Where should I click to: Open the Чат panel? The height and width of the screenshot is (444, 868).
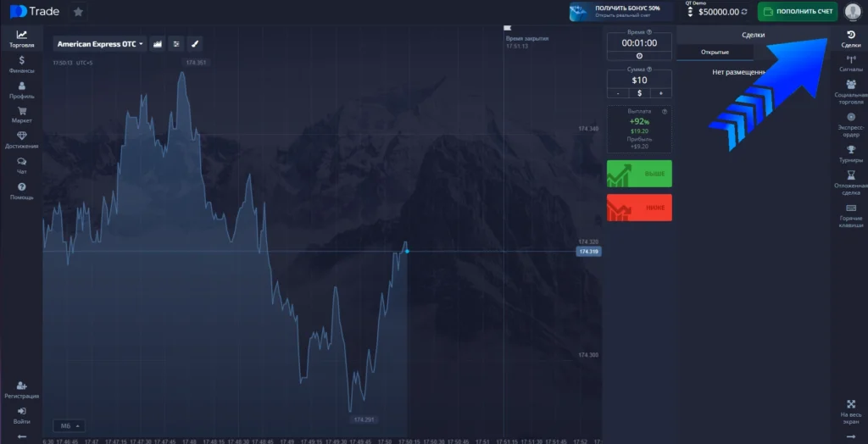pyautogui.click(x=21, y=164)
